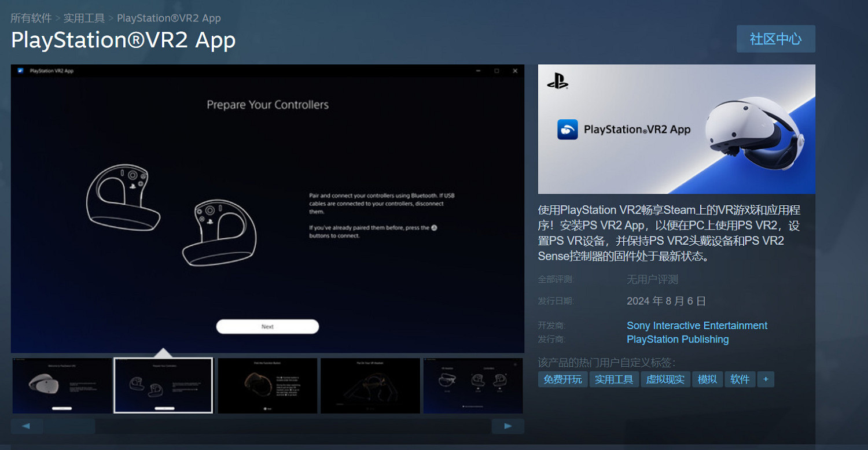Open the 社区中心 community hub
The image size is (868, 450).
click(775, 39)
